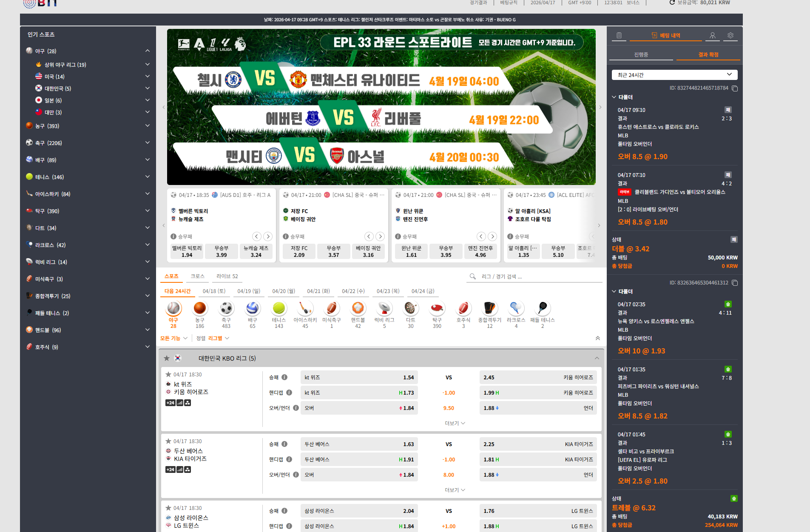The height and width of the screenshot is (532, 810).
Task: Open the 최근 24시간 time filter dropdown
Action: point(674,74)
